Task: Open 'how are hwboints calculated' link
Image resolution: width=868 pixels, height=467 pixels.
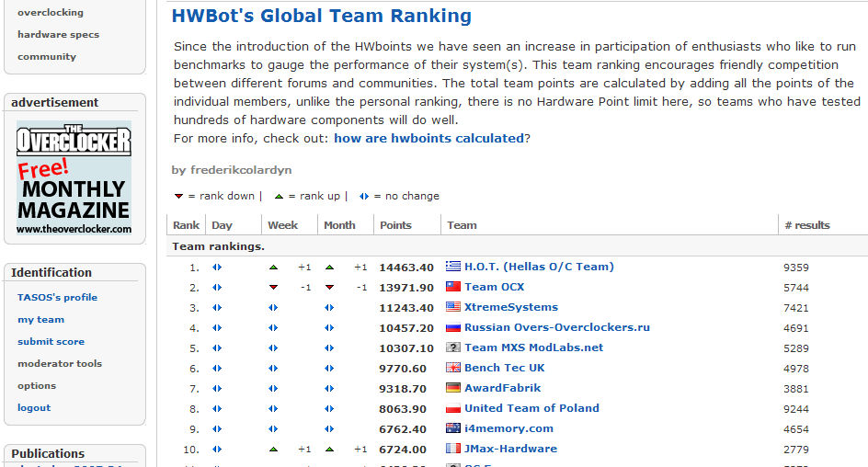Action: 428,138
